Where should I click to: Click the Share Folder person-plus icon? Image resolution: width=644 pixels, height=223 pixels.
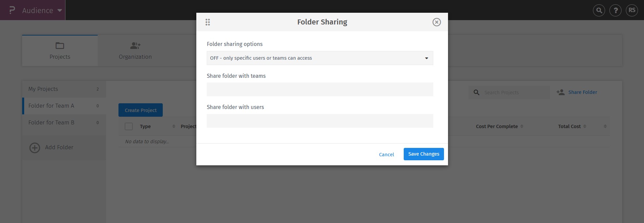click(x=560, y=92)
